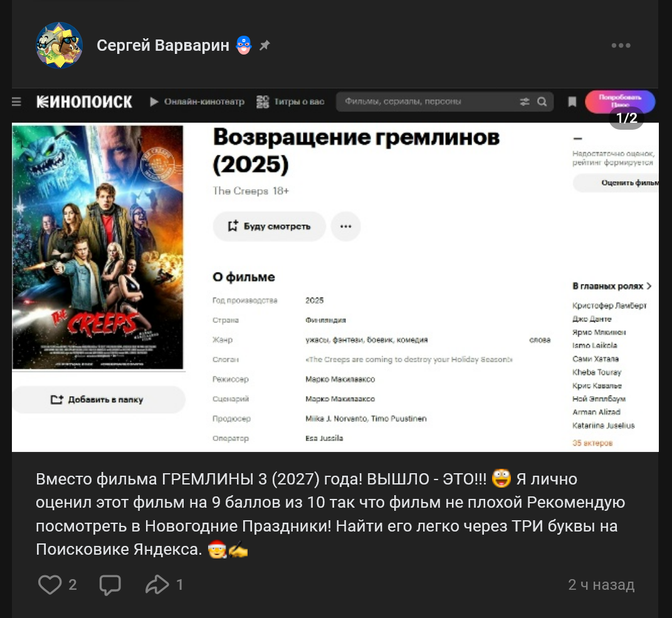The height and width of the screenshot is (618, 672).
Task: Click Добавить в папку button
Action: 98,399
